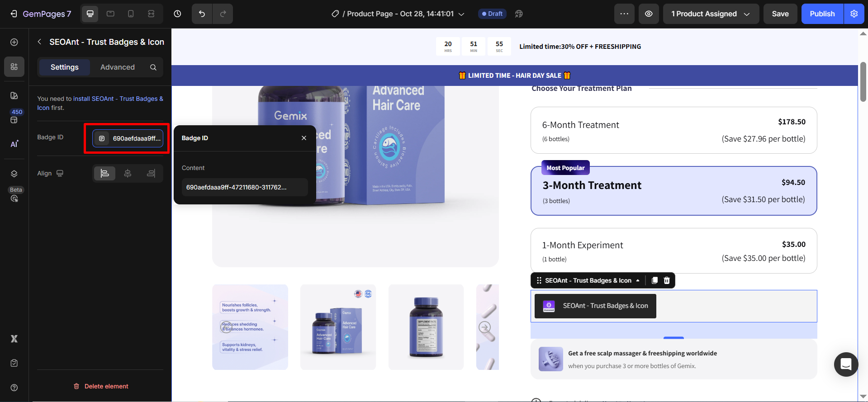Viewport: 868px width, 402px height.
Task: Duplicate the SEOAnt element using copy icon
Action: point(655,280)
